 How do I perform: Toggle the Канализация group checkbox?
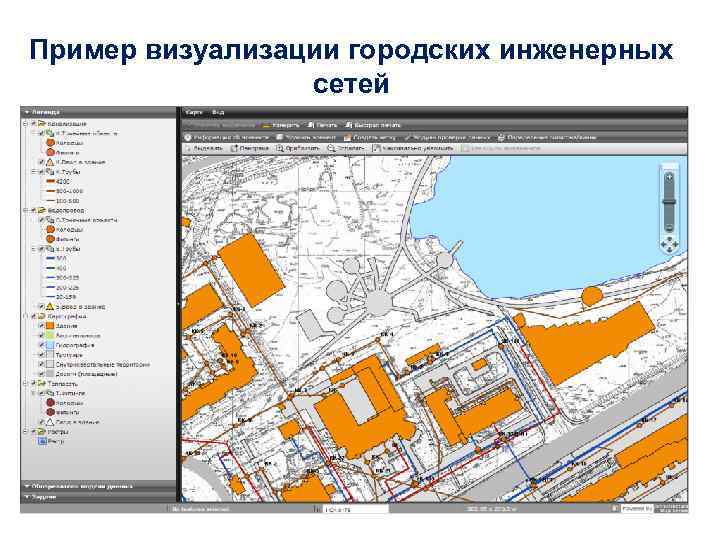pos(34,124)
